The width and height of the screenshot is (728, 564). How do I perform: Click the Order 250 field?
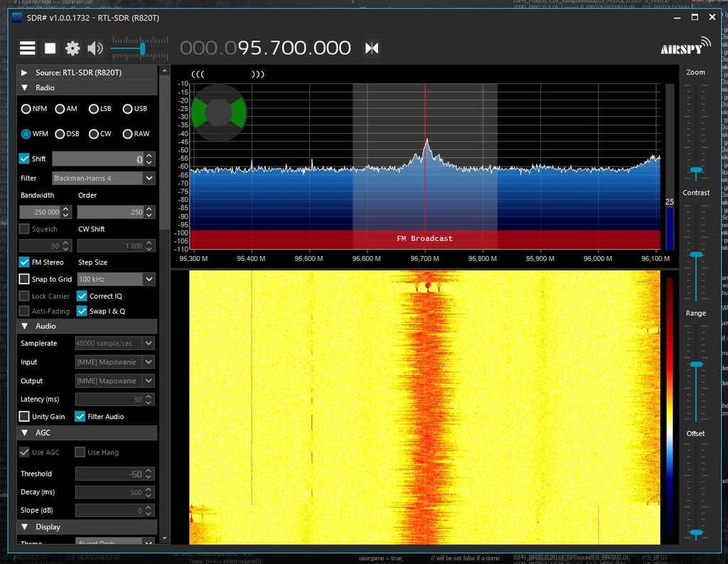click(110, 212)
